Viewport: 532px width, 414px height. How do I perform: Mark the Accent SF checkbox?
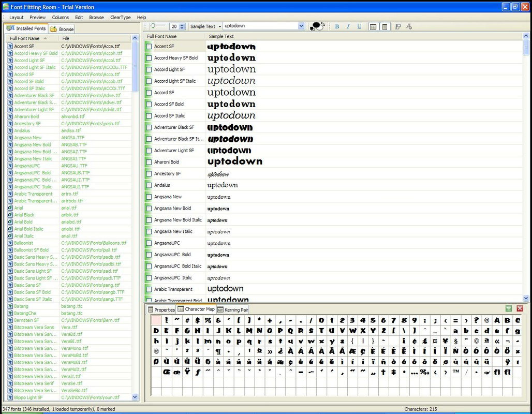tap(149, 47)
